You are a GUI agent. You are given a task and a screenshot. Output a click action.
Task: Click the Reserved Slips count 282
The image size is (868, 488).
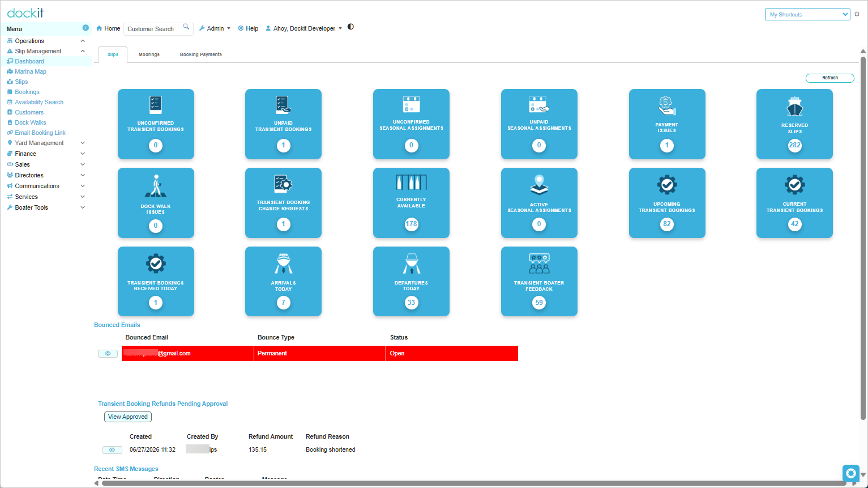click(795, 145)
